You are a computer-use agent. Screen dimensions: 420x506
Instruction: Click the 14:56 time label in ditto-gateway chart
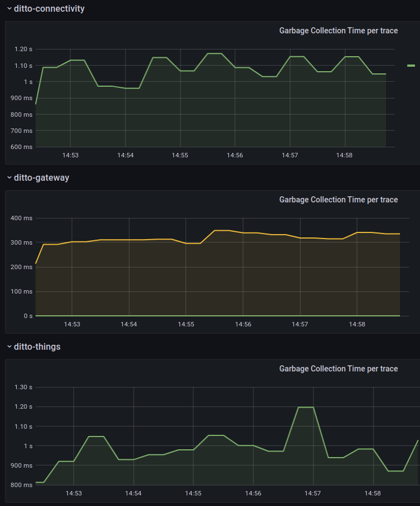tap(243, 324)
